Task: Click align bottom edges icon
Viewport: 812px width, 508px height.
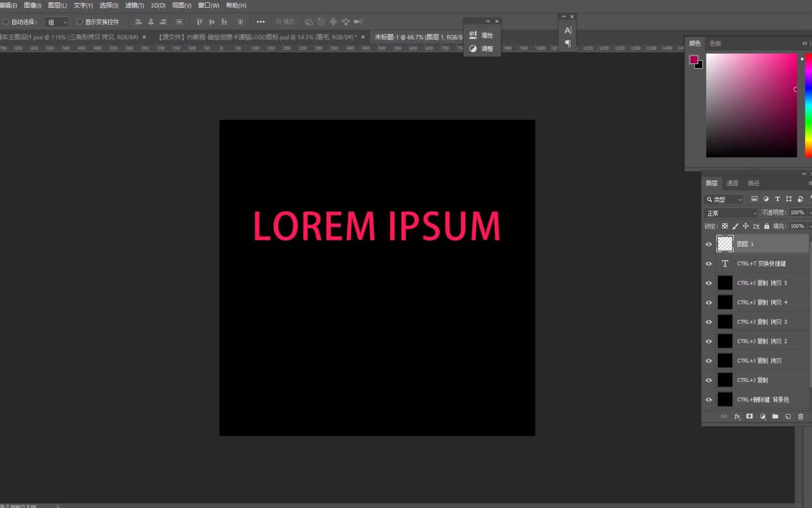Action: tap(224, 22)
